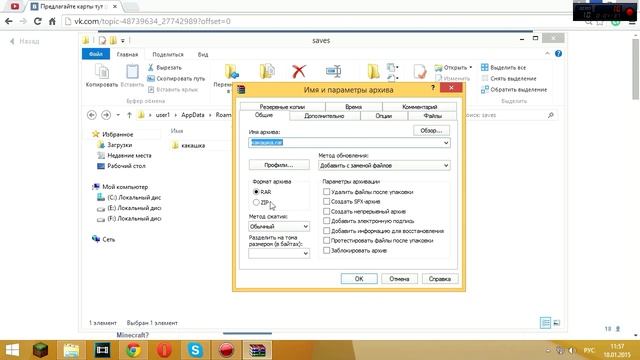Open quick access toolbar customize arrow
This screenshot has height=360, width=640.
pos(122,40)
